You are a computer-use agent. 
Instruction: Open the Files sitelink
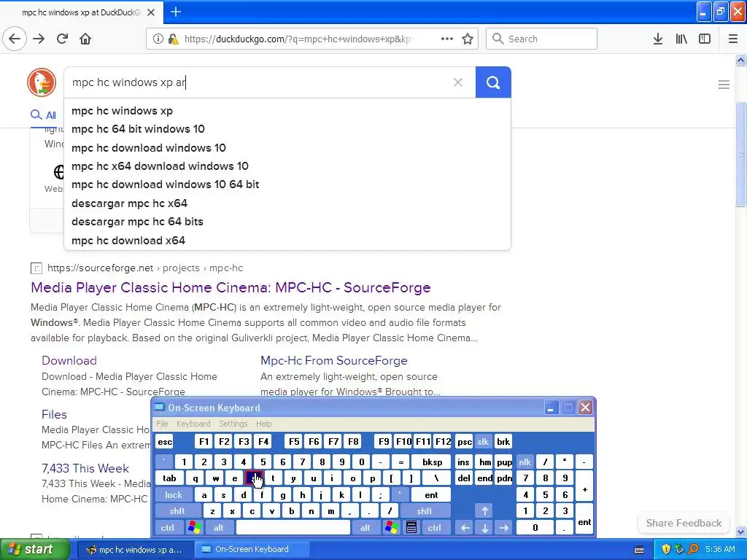pyautogui.click(x=54, y=414)
